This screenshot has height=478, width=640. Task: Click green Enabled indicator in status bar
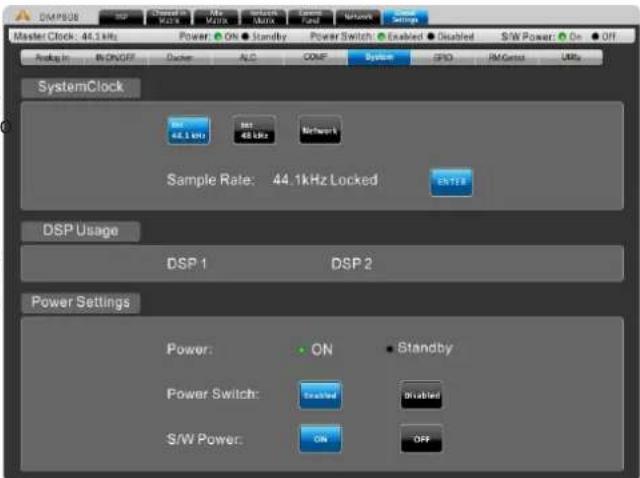click(x=381, y=37)
